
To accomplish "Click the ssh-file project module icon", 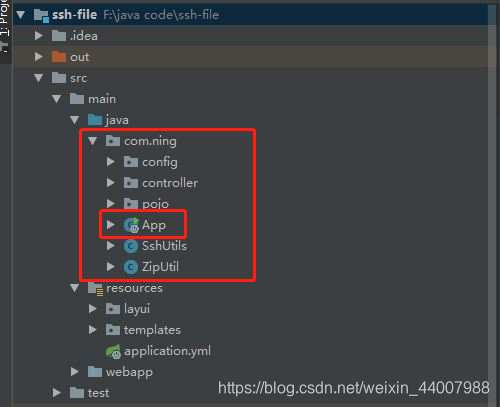I will pyautogui.click(x=41, y=15).
